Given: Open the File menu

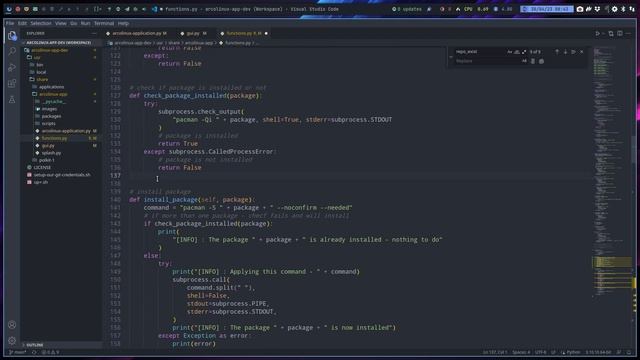Looking at the screenshot, I should [10, 24].
